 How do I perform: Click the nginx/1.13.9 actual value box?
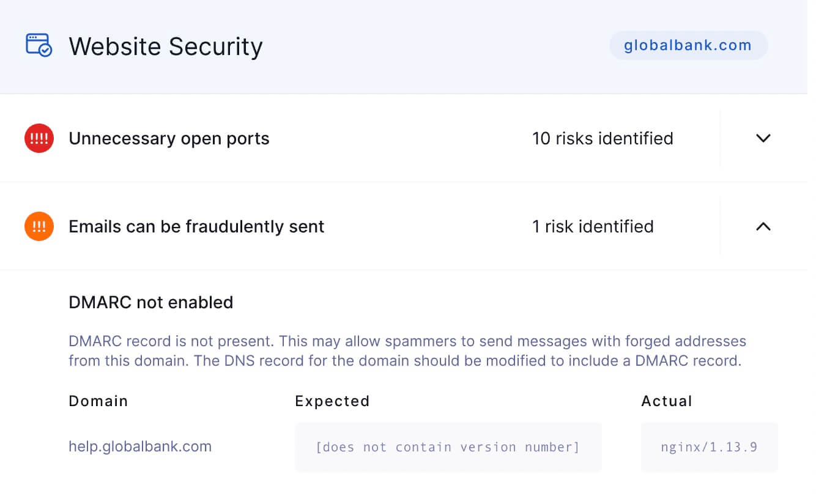point(710,447)
